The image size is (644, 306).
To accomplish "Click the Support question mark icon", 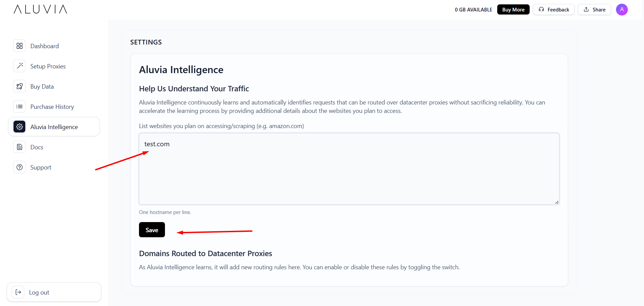I will tap(20, 167).
